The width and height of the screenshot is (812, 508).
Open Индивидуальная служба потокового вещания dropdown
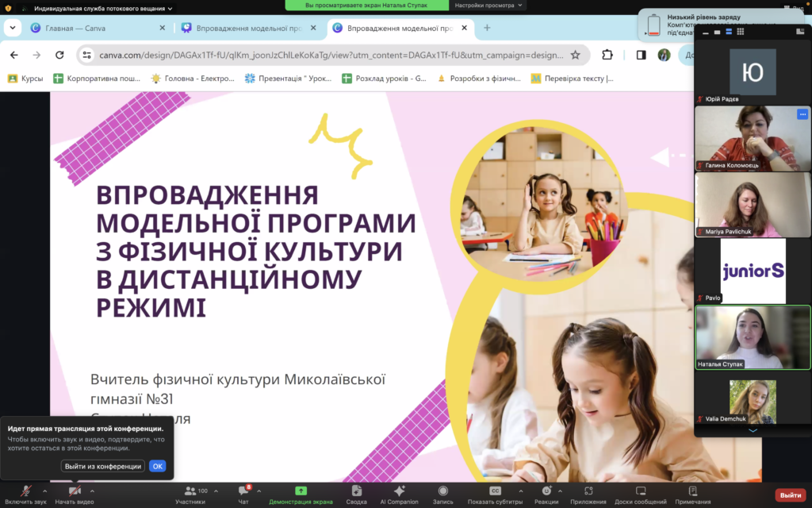(x=103, y=8)
